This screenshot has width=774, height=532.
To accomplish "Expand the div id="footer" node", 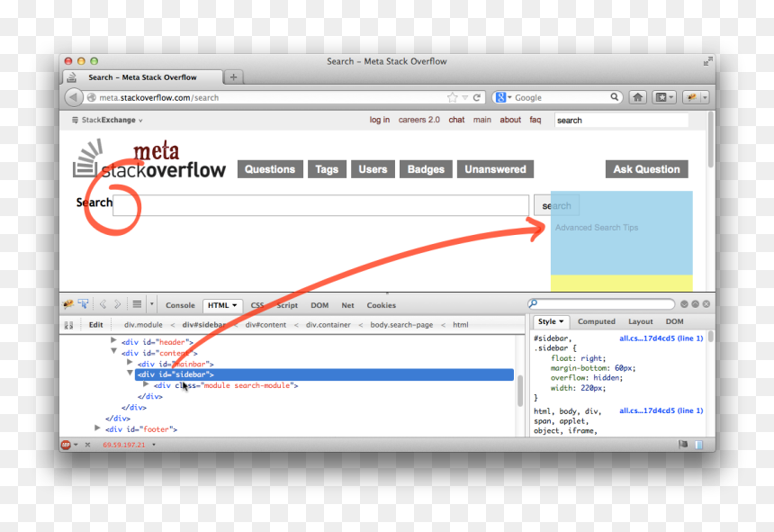I will coord(98,428).
